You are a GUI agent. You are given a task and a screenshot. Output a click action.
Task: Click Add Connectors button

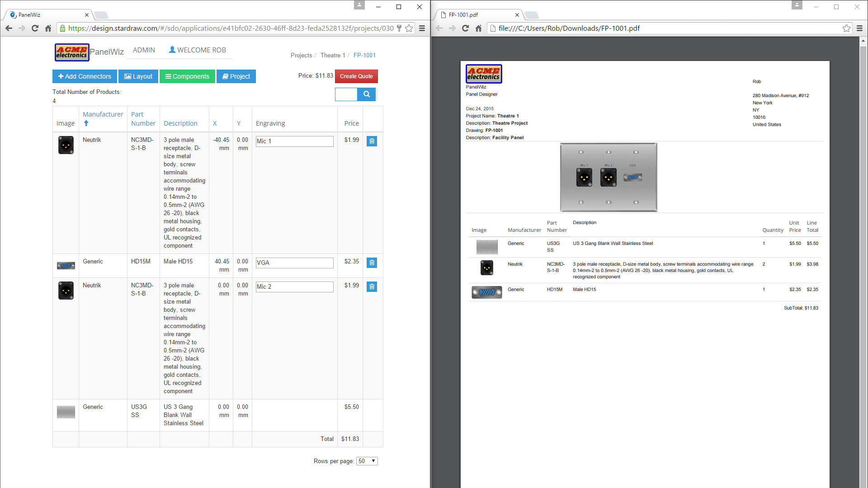(x=85, y=76)
